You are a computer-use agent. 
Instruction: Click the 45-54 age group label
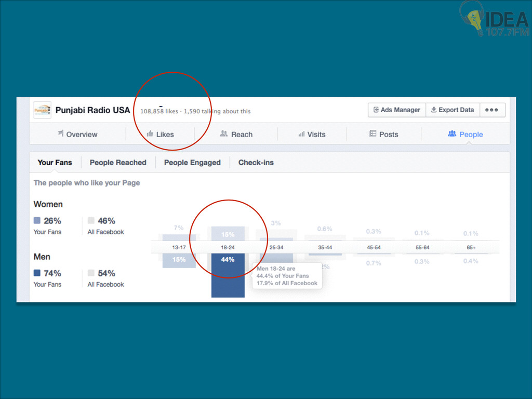coord(374,247)
